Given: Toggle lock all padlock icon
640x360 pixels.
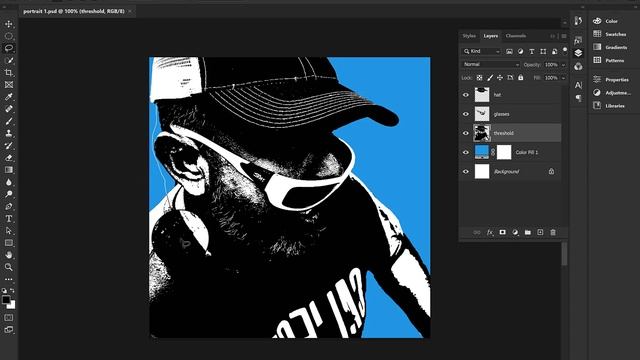Looking at the screenshot, I should 520,78.
